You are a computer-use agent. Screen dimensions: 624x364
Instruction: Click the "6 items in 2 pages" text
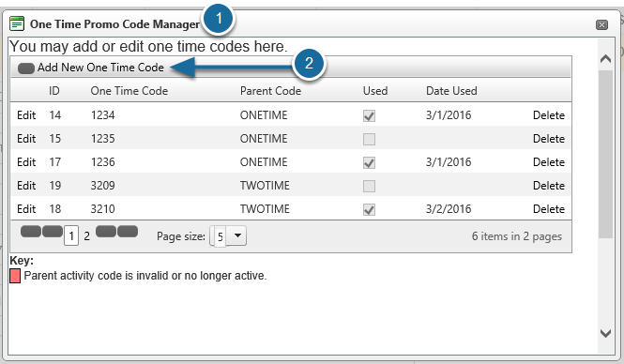[517, 236]
